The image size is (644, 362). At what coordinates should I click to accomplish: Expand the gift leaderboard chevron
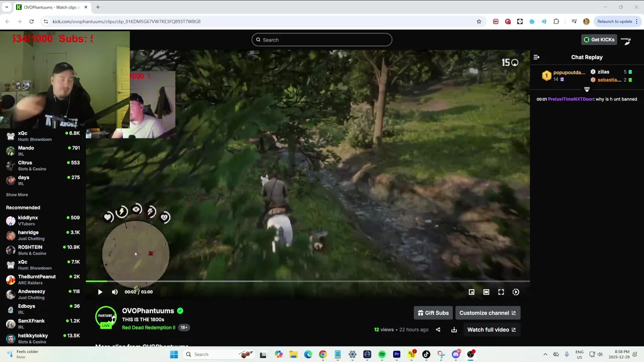587,89
